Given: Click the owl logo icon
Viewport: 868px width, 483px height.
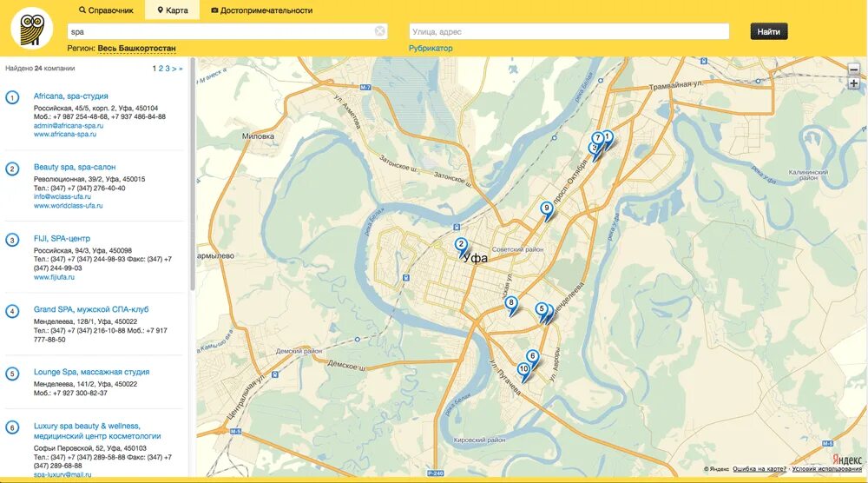Looking at the screenshot, I should (31, 29).
